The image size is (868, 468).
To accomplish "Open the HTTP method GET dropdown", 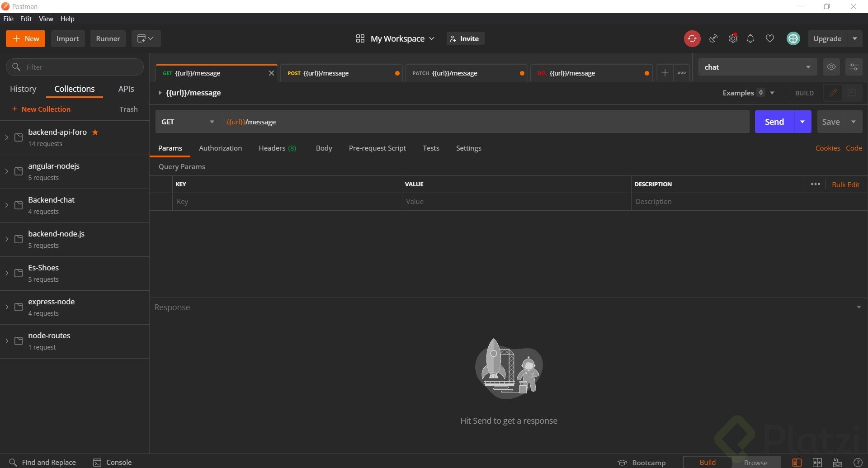I will [x=188, y=122].
